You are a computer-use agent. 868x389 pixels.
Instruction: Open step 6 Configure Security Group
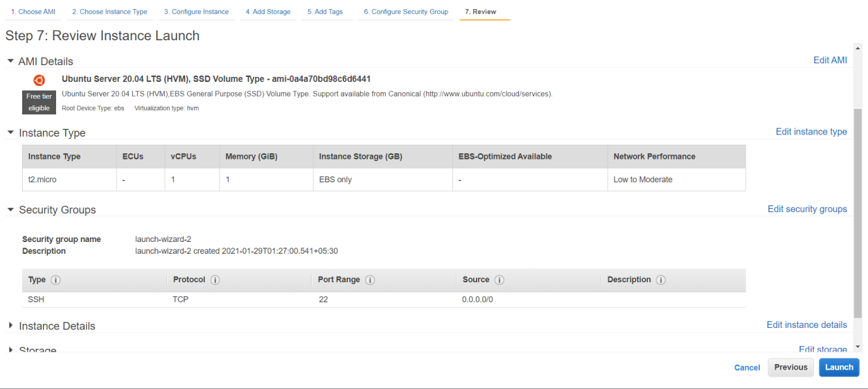tap(406, 12)
